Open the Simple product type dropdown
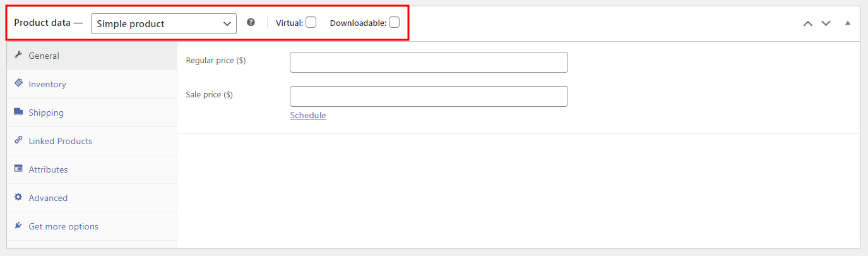The height and width of the screenshot is (256, 868). click(x=163, y=24)
